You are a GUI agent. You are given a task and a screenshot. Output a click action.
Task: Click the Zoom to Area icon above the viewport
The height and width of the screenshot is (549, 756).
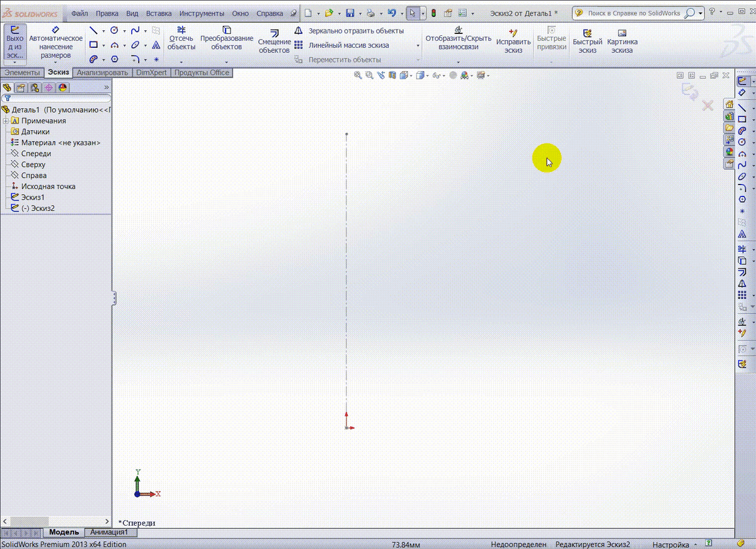pos(369,75)
